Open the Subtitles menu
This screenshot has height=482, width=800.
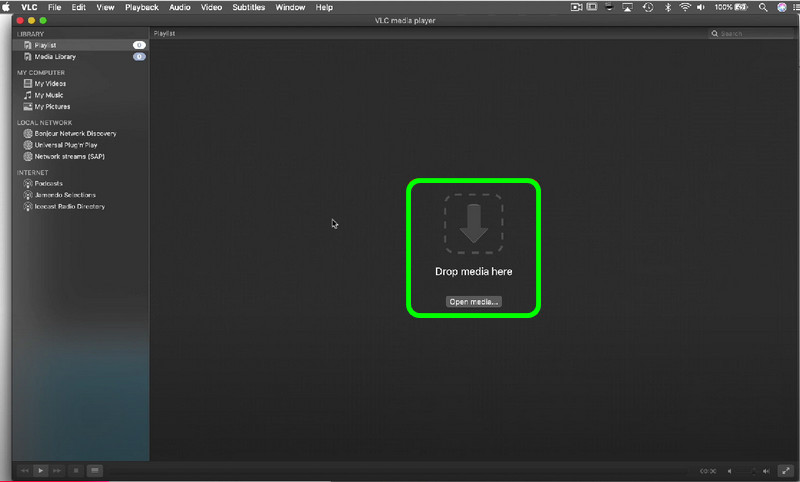pos(248,7)
